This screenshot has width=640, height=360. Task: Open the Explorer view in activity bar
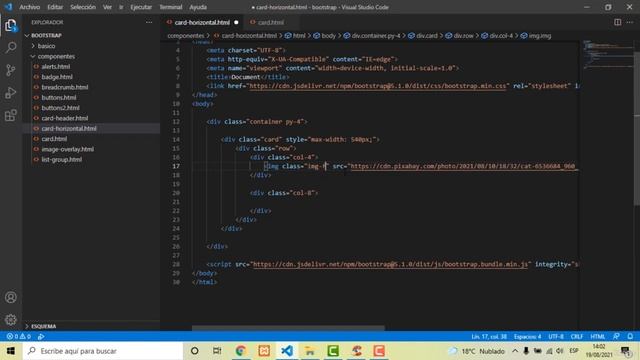pyautogui.click(x=11, y=25)
